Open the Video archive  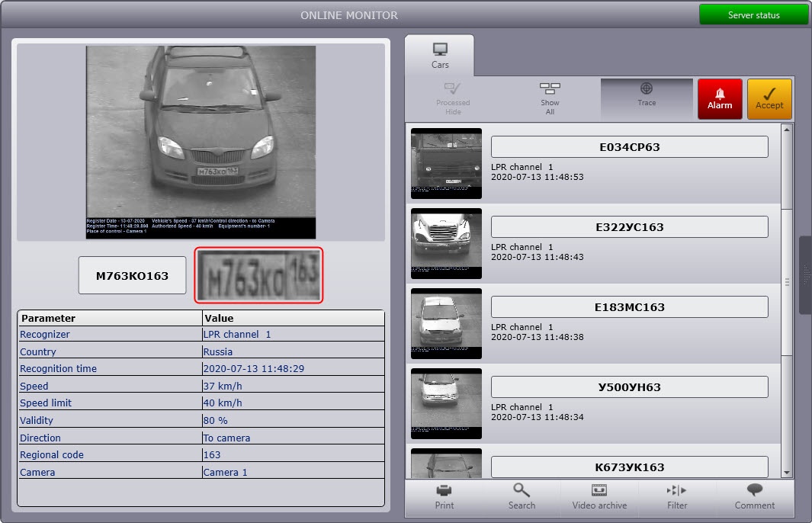pyautogui.click(x=599, y=496)
